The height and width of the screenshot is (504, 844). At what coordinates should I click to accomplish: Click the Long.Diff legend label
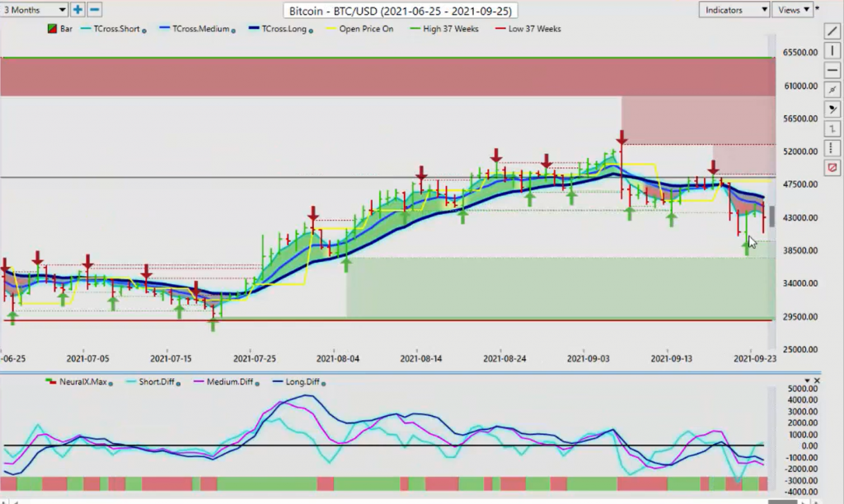tap(302, 382)
